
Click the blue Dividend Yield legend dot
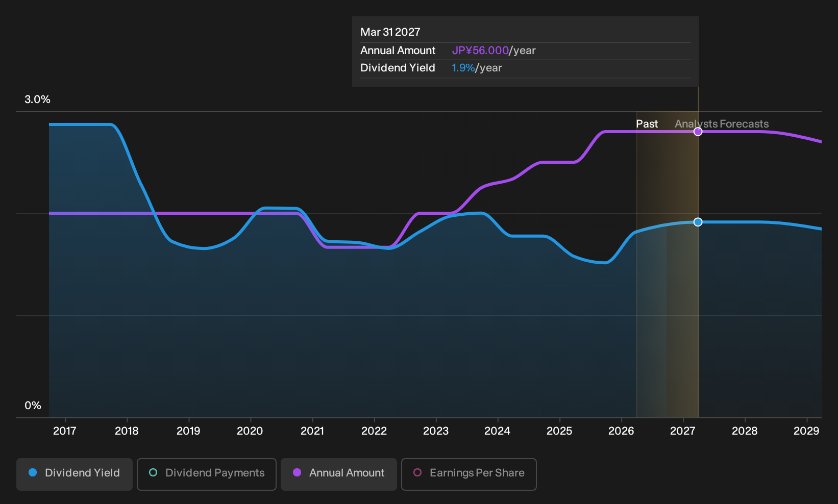(33, 472)
